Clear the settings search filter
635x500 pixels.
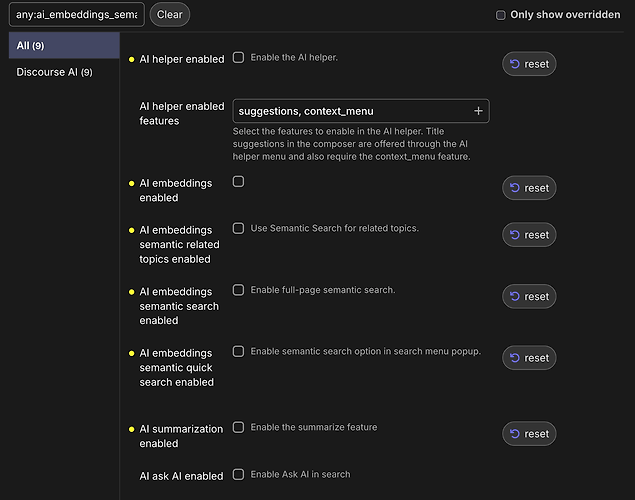click(170, 15)
